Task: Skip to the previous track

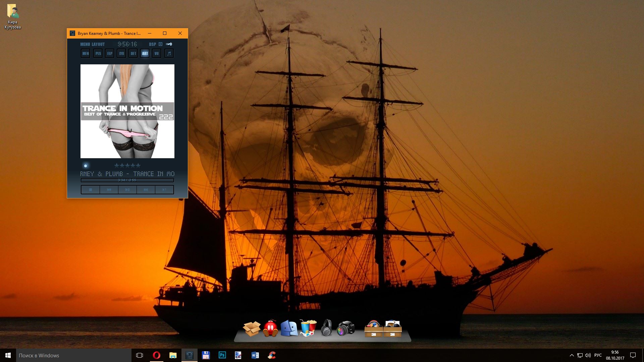Action: point(109,190)
